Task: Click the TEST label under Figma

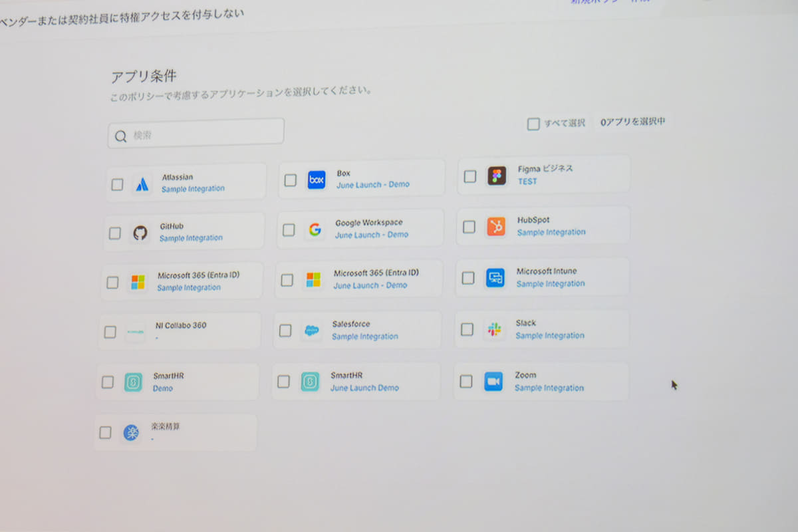Action: point(527,181)
